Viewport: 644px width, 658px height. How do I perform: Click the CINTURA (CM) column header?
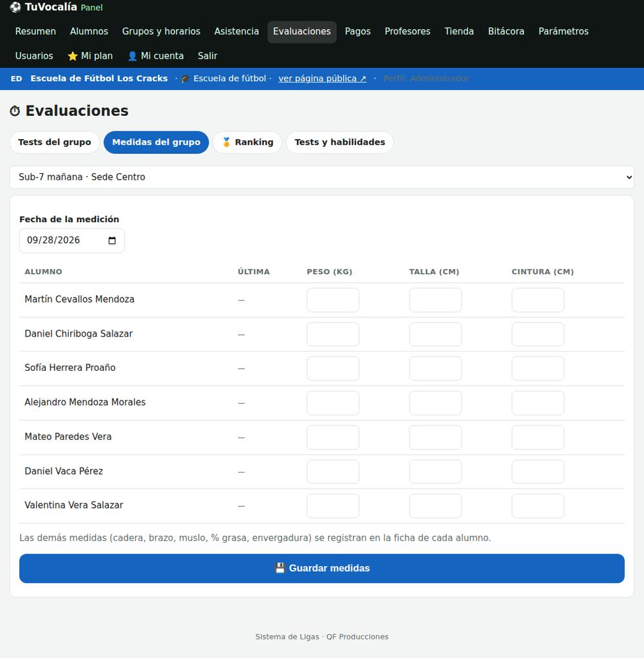coord(542,272)
